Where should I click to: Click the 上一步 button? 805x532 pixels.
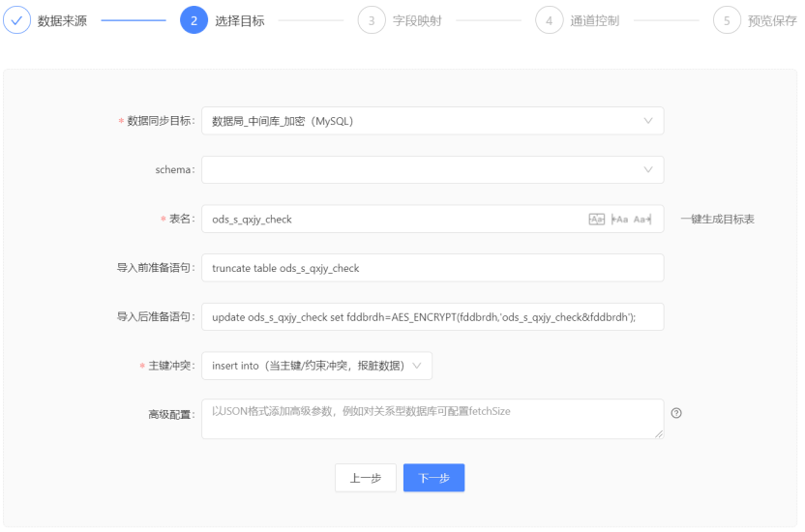(366, 478)
